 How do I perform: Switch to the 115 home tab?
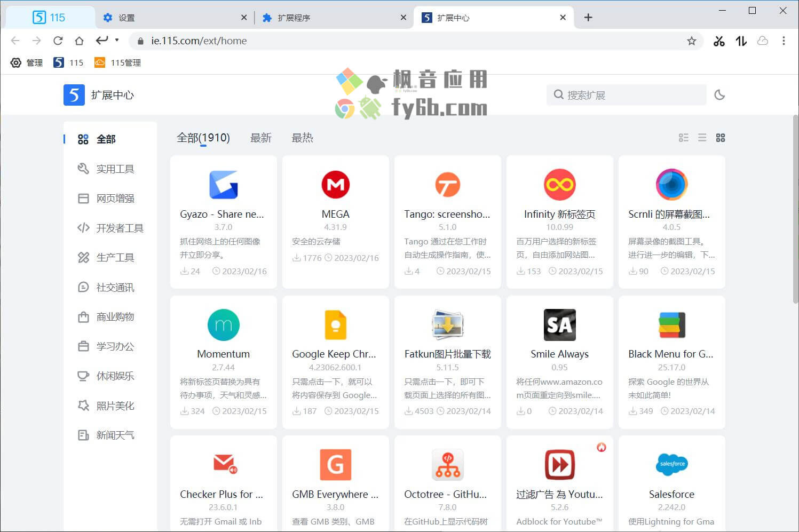click(49, 18)
